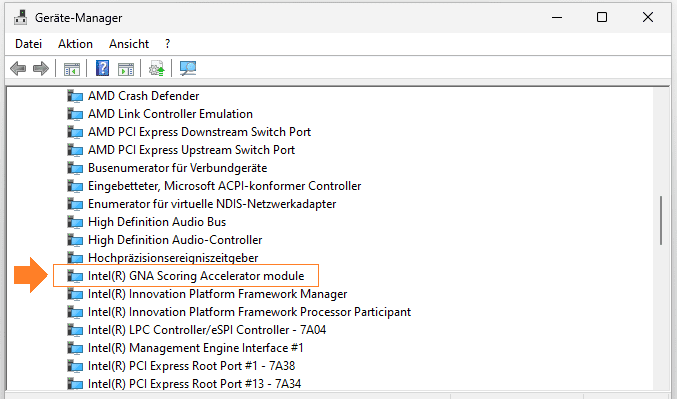Select Intel(R) LPC Controller/eSPI Controller - 7A04
The width and height of the screenshot is (677, 399).
point(207,329)
